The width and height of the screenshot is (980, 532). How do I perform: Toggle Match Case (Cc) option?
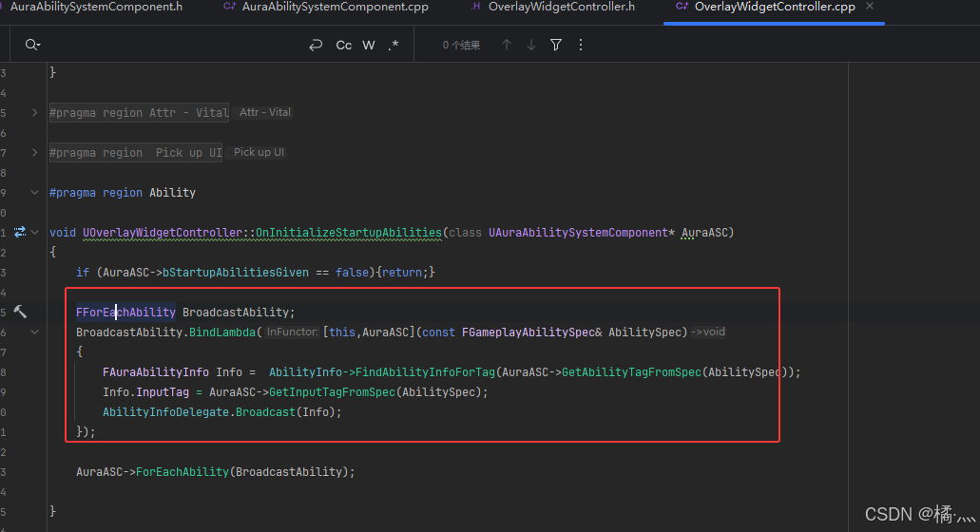(x=344, y=45)
